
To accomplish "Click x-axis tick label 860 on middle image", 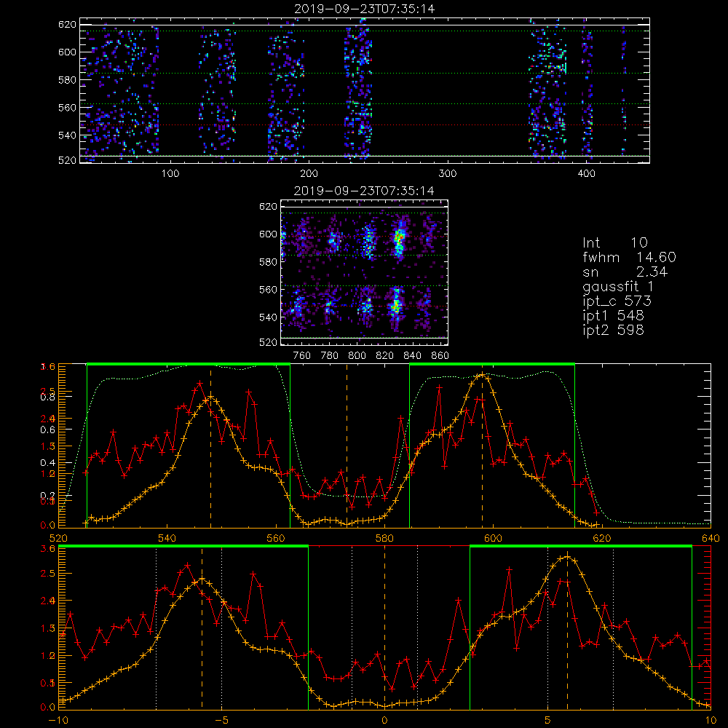I will point(440,356).
